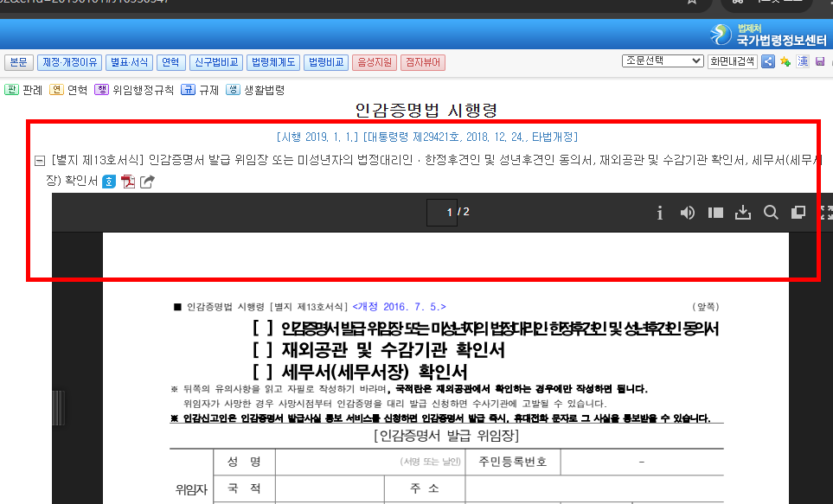This screenshot has height=504, width=833.
Task: Click the page number field showing 1
Action: (x=442, y=212)
